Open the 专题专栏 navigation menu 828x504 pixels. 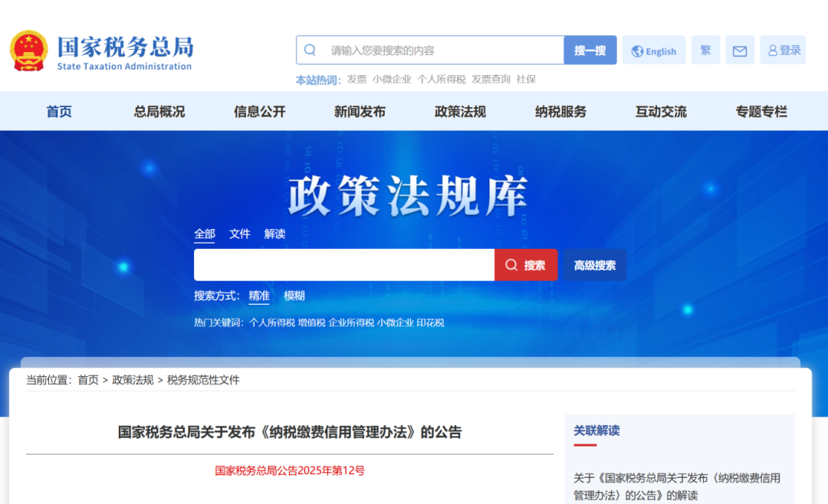761,111
